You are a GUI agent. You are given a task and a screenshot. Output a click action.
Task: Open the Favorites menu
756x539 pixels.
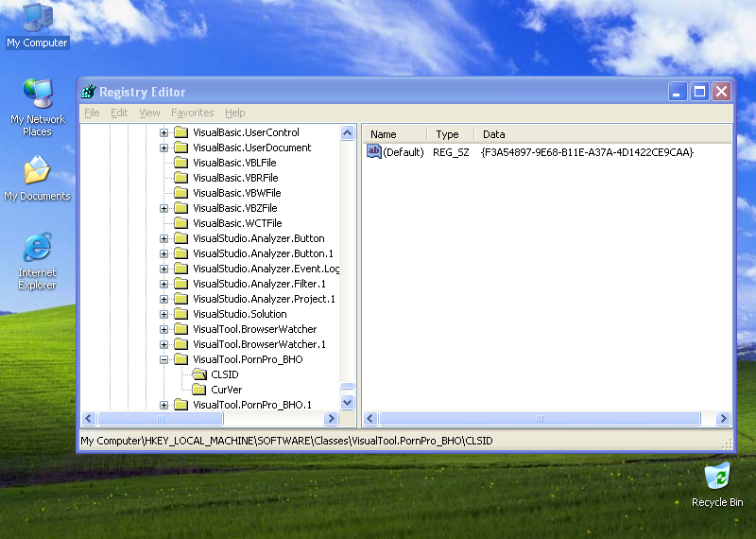click(193, 113)
